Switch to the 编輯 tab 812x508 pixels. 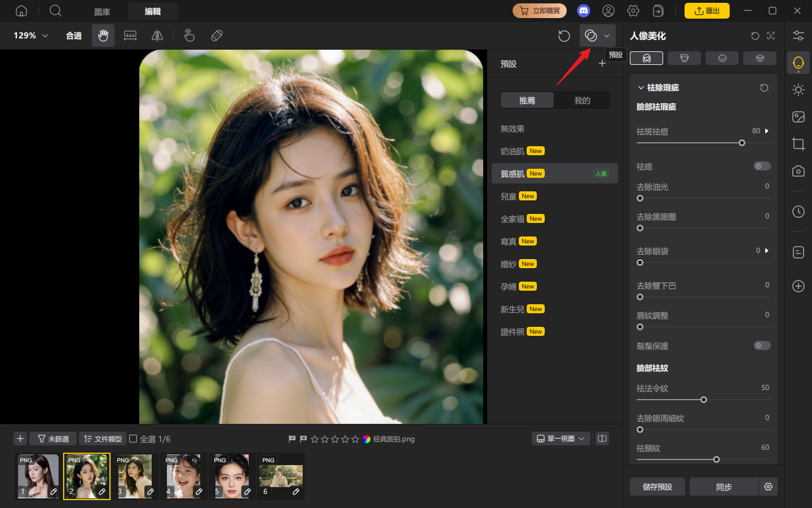pyautogui.click(x=153, y=11)
